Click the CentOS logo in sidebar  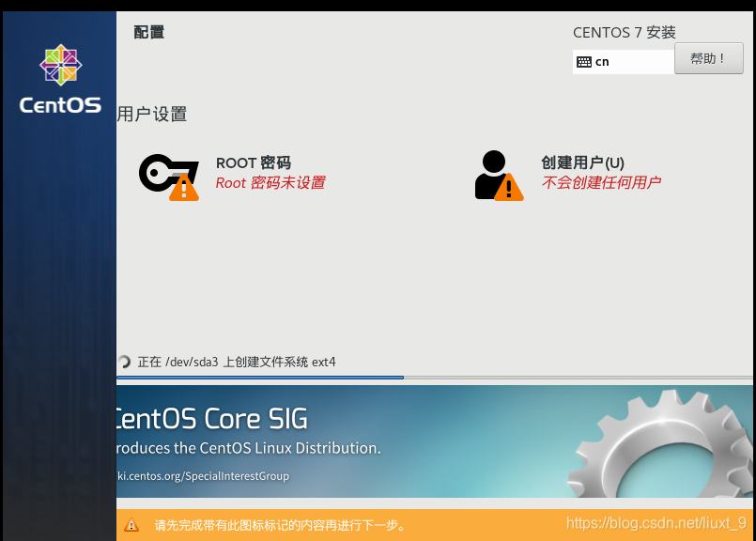coord(60,79)
